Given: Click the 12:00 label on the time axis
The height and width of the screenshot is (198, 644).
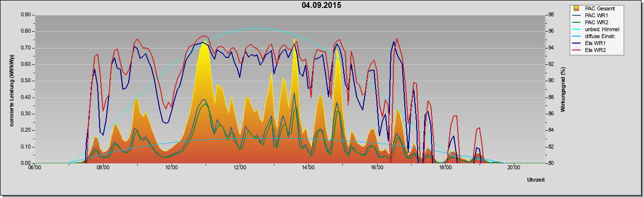Looking at the screenshot, I should click(240, 168).
